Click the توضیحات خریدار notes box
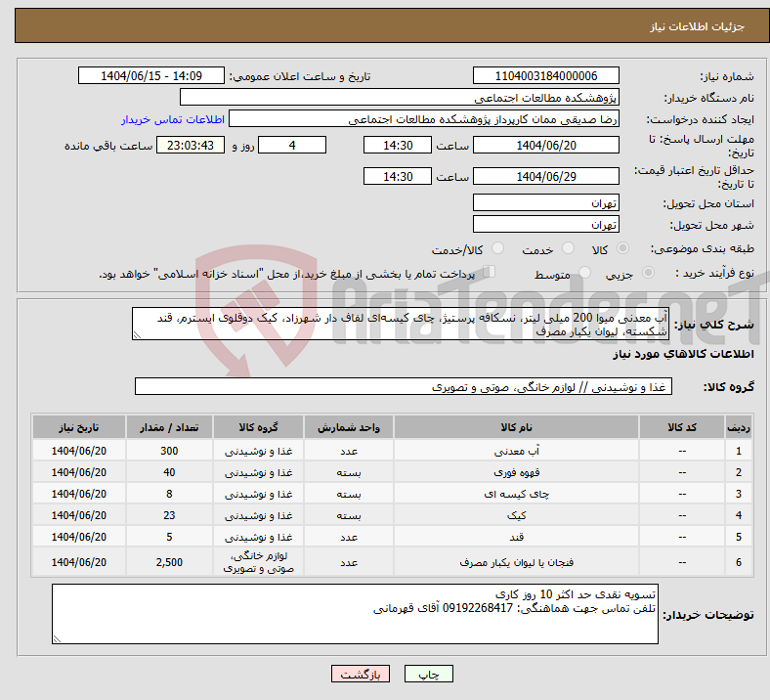The image size is (770, 700). coord(355,615)
